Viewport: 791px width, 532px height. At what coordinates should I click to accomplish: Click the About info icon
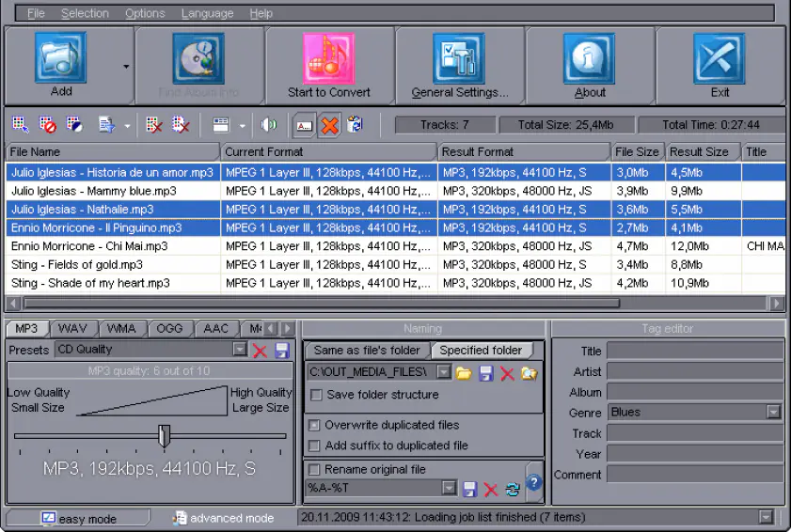coord(590,58)
